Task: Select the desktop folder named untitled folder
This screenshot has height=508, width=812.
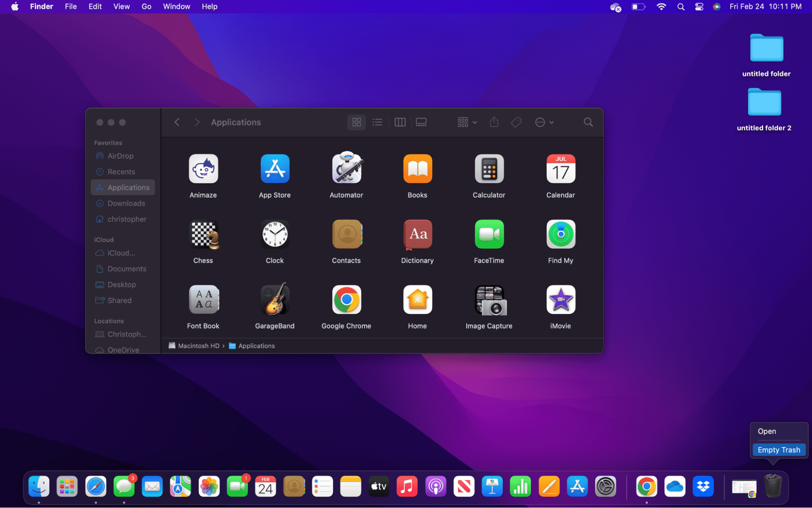Action: click(767, 56)
